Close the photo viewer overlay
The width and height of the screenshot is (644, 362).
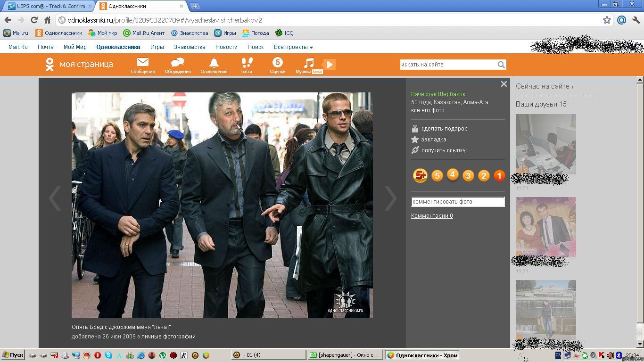(x=504, y=84)
